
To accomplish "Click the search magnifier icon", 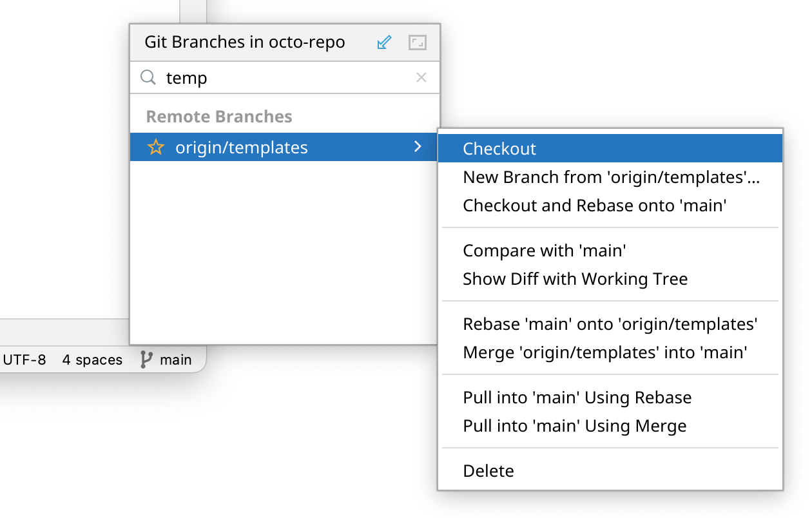I will (148, 78).
